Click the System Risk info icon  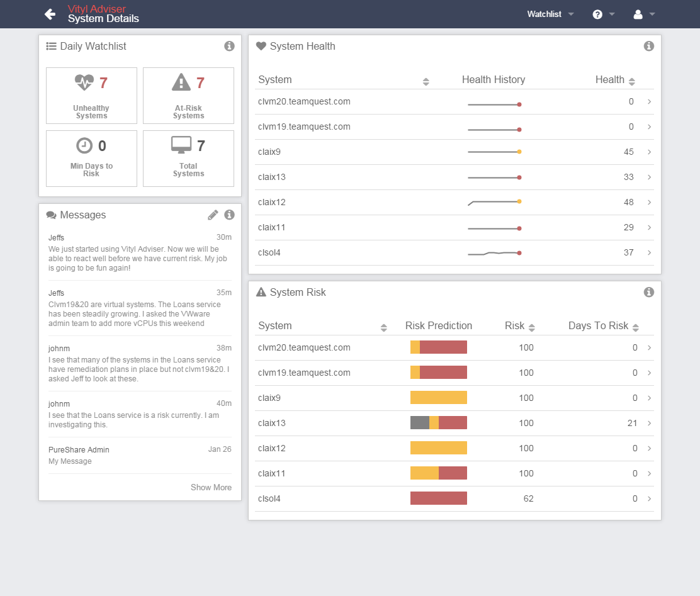point(648,292)
